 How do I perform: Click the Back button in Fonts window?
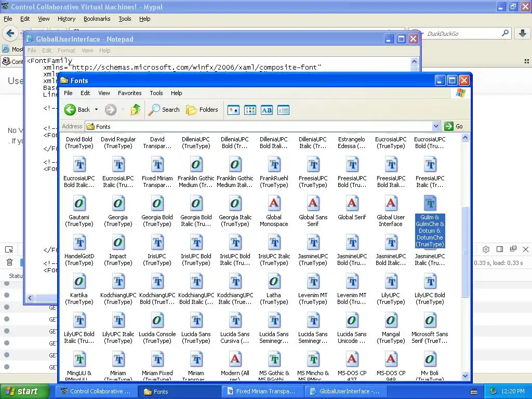77,110
